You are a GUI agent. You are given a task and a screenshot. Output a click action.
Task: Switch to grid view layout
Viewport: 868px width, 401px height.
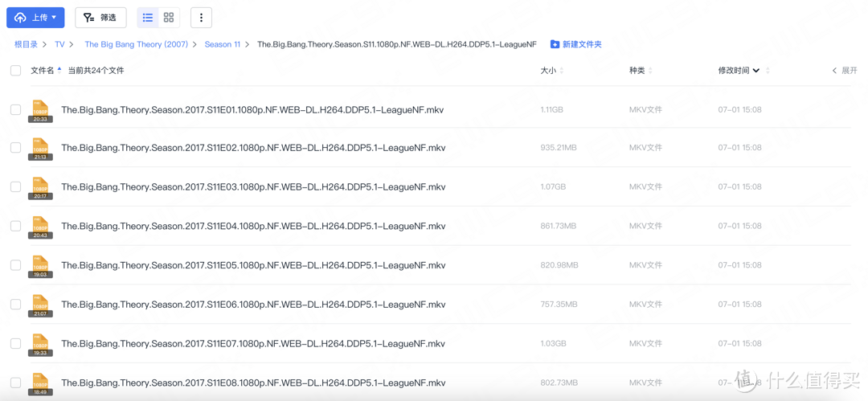click(x=169, y=18)
